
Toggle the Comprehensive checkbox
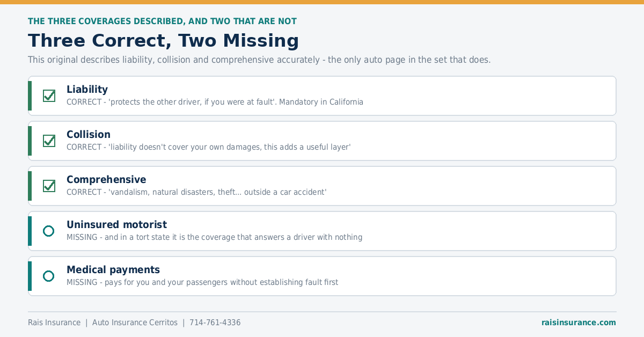[49, 186]
